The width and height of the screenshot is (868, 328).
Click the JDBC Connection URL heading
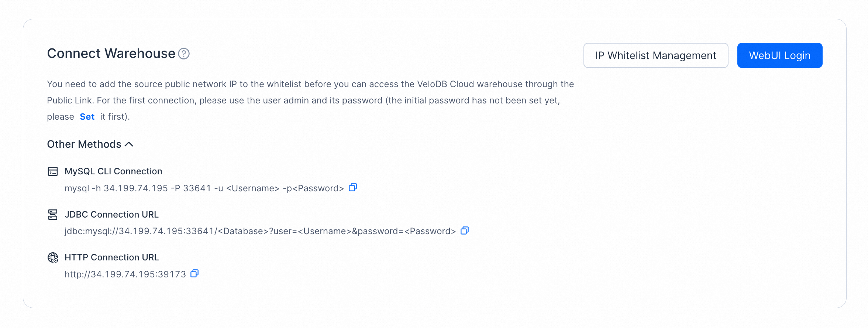111,215
